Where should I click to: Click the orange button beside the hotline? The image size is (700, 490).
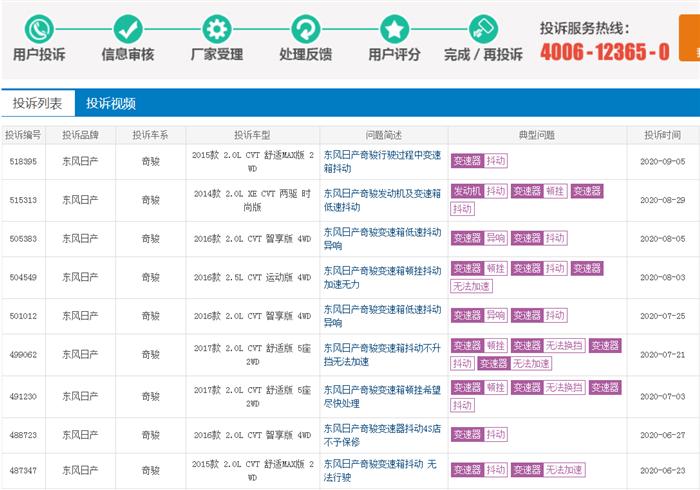[x=689, y=38]
